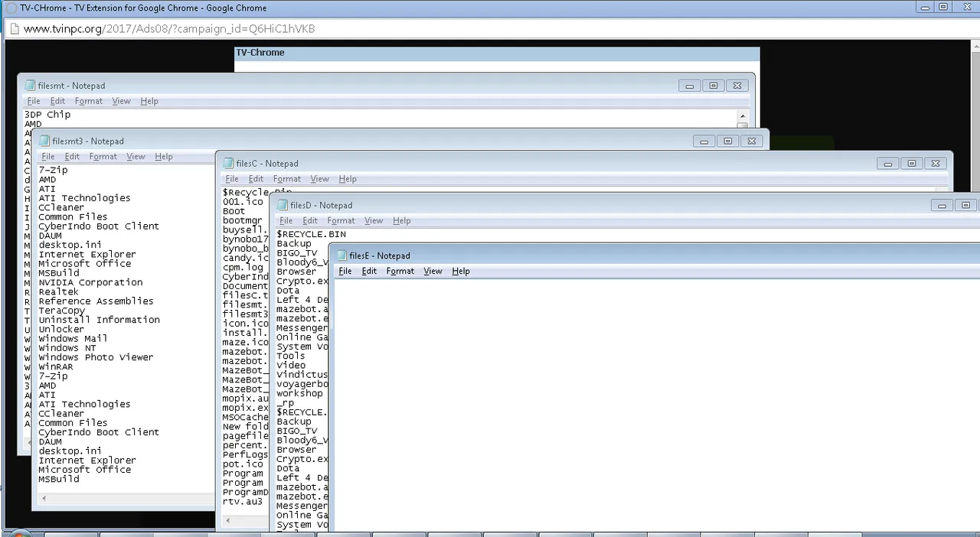This screenshot has width=980, height=537.
Task: Click the filesmt Notepad title icon
Action: (x=30, y=86)
